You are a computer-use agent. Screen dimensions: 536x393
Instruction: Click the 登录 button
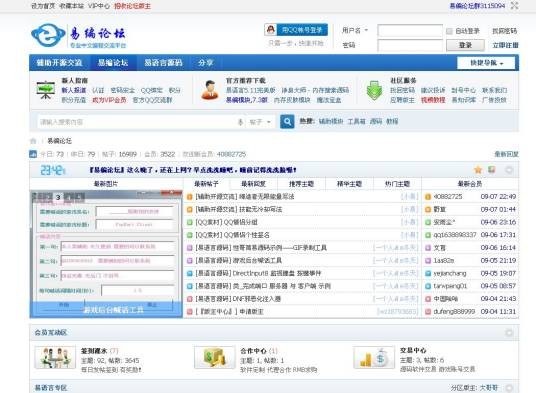pos(465,45)
